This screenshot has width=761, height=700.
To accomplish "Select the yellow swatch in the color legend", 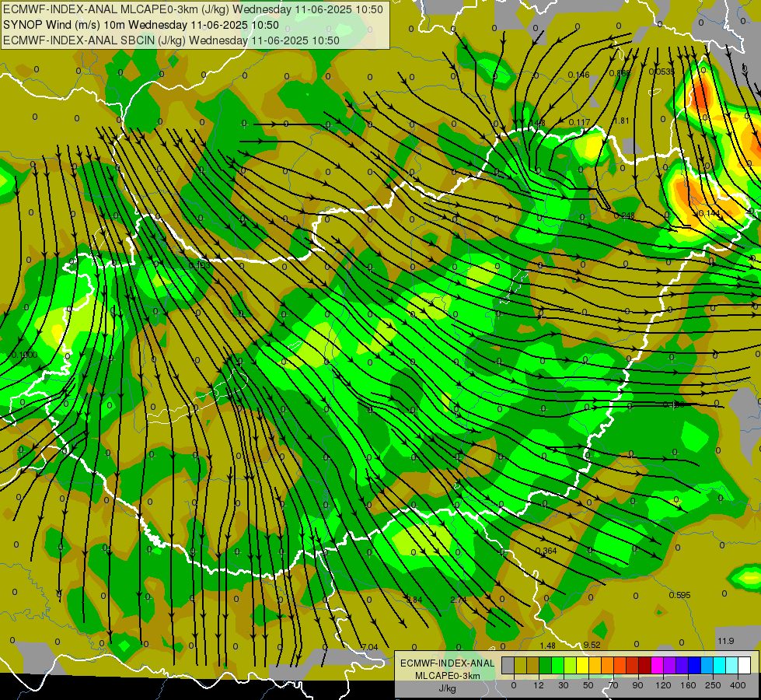I will [x=583, y=665].
